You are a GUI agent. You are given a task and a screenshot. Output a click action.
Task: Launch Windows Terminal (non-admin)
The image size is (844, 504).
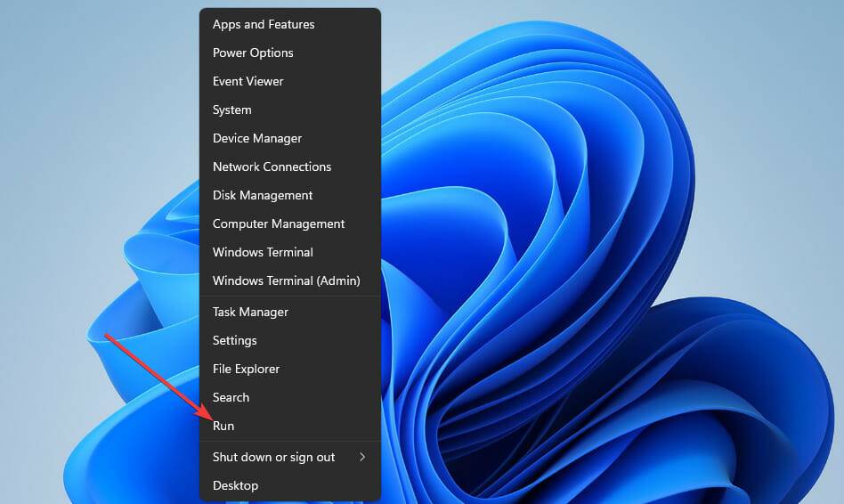click(x=263, y=252)
